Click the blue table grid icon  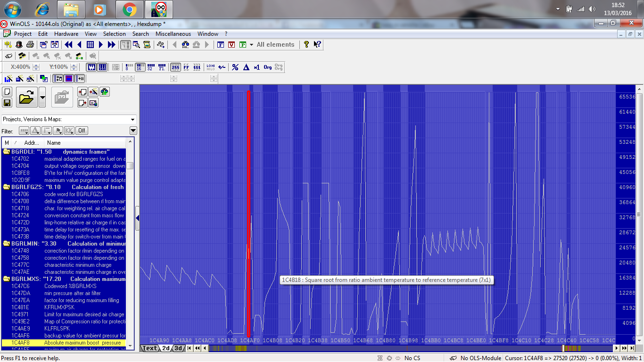point(90,44)
